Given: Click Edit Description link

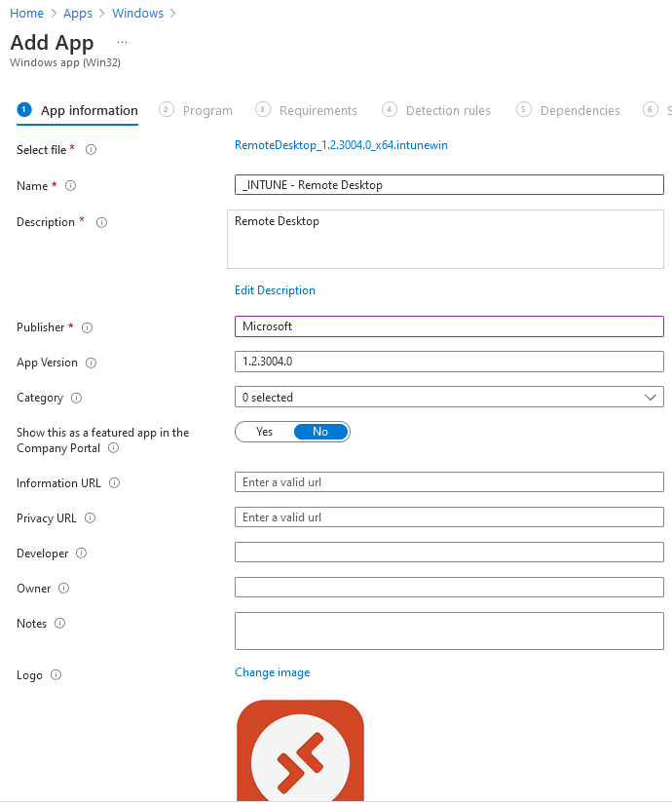Looking at the screenshot, I should pos(275,290).
